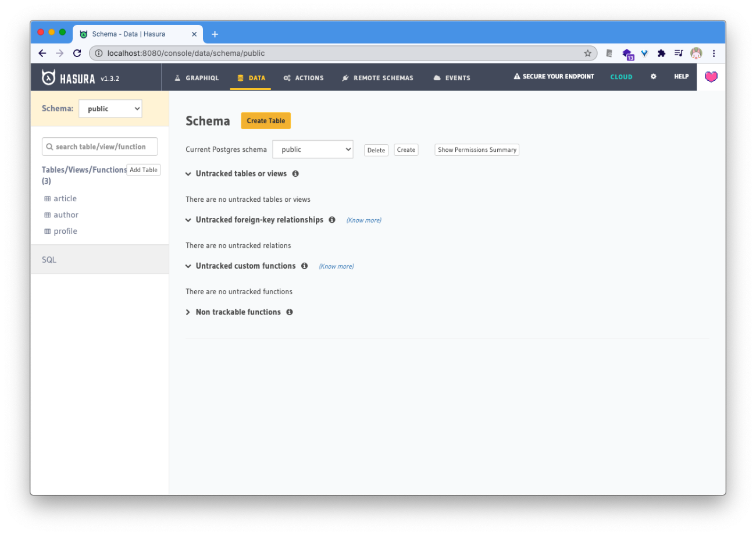Open the profile table
This screenshot has height=535, width=756.
click(65, 231)
